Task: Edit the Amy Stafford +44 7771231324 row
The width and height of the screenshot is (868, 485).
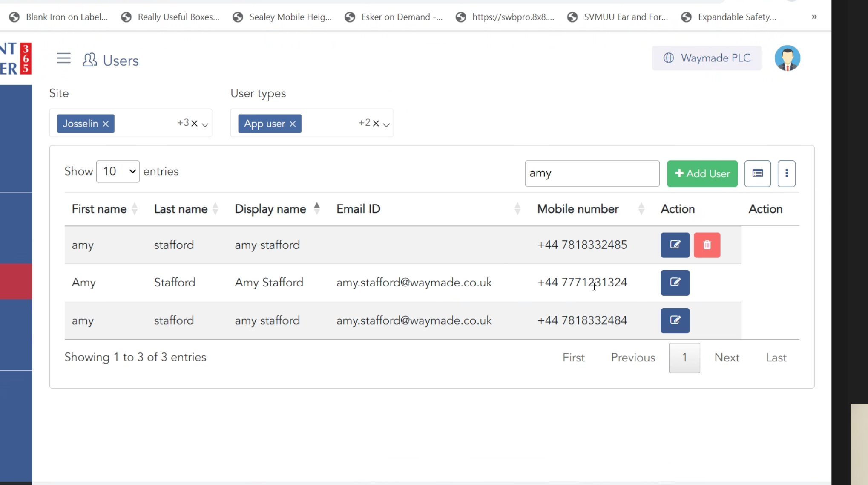Action: 675,283
